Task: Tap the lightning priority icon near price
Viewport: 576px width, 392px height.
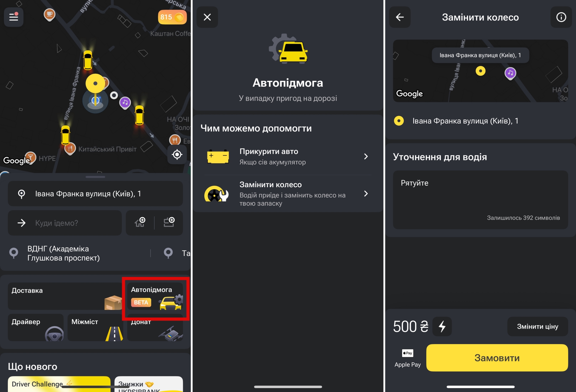Action: click(x=442, y=327)
